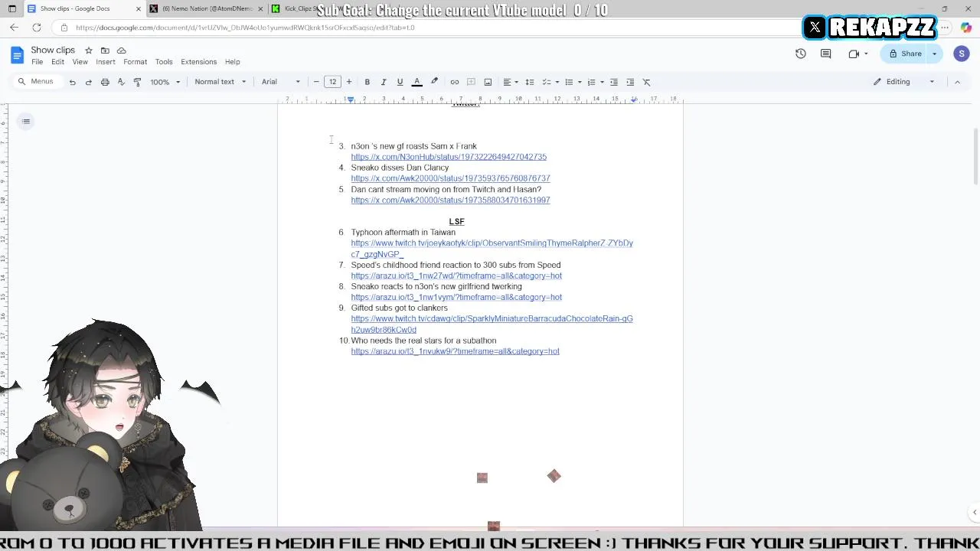This screenshot has width=980, height=551.
Task: Open arazu.io t3_1nvukw9 link
Action: tap(455, 351)
